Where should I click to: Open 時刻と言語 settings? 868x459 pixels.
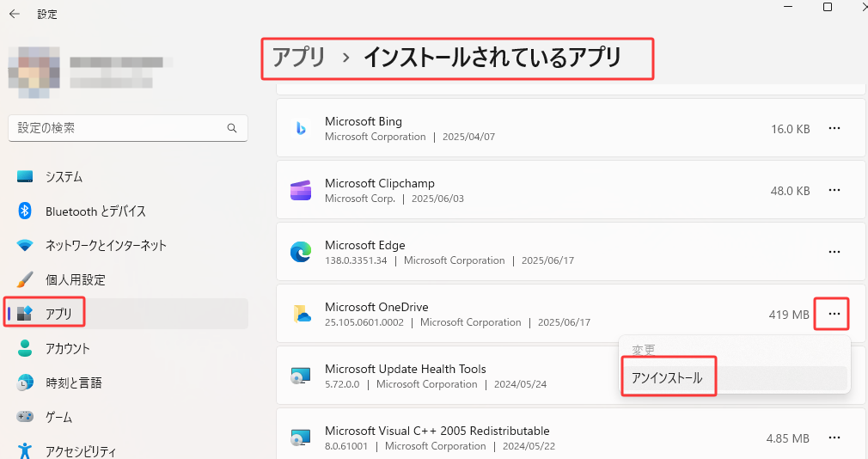pos(128,382)
